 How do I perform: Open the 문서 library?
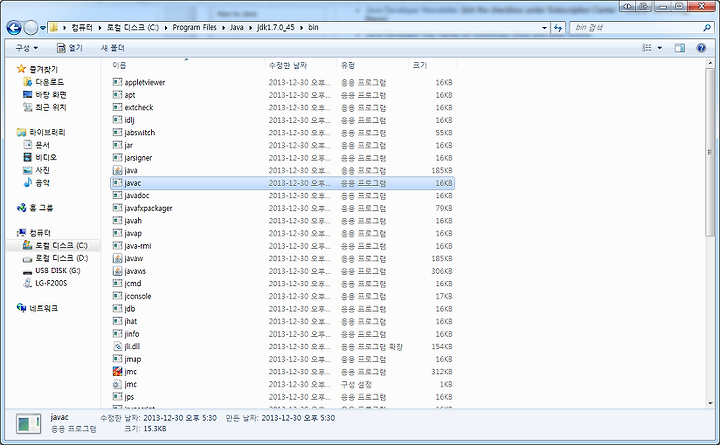point(36,145)
